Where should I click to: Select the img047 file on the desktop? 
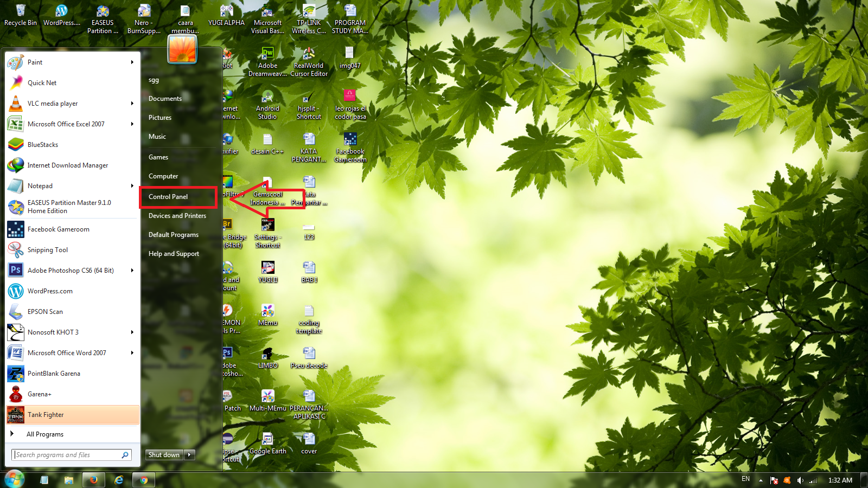click(x=350, y=58)
